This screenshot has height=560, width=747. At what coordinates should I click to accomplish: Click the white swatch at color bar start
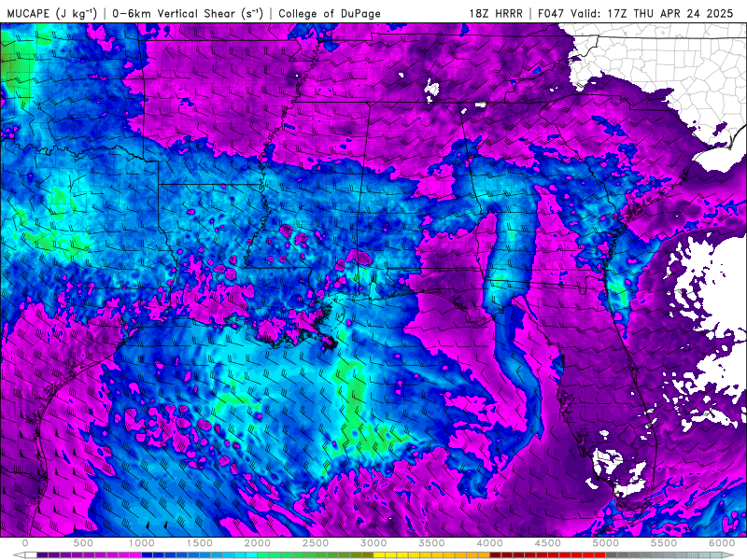pos(31,555)
